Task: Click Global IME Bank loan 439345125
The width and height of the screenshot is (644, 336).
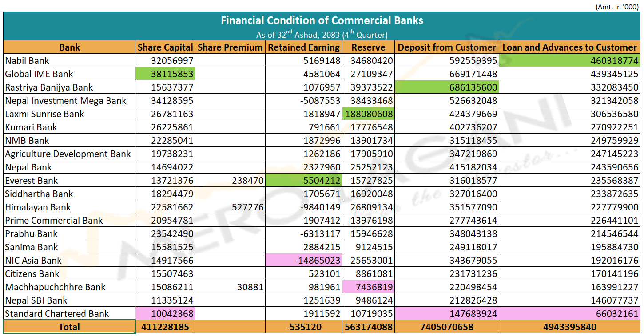Action: [x=569, y=74]
